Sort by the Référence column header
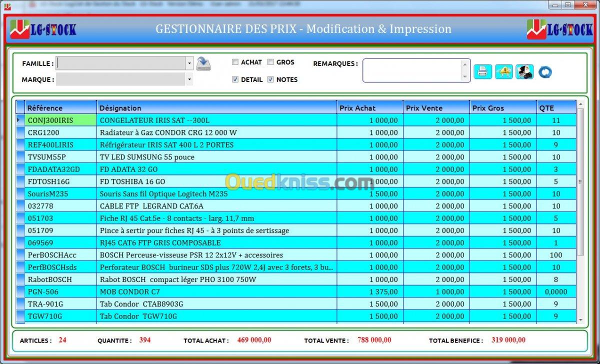 click(x=60, y=107)
